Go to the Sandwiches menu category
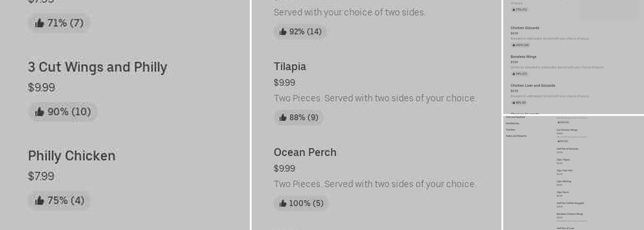This screenshot has width=644, height=230. coord(512,123)
